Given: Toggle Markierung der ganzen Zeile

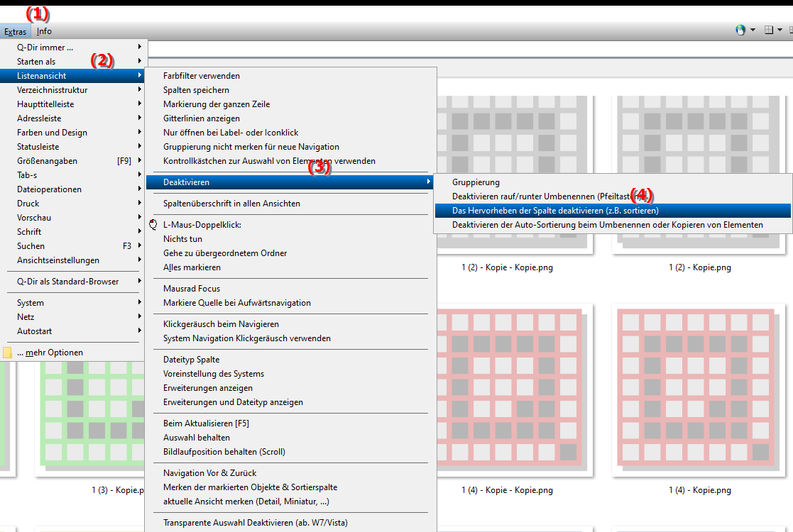Looking at the screenshot, I should pyautogui.click(x=216, y=104).
